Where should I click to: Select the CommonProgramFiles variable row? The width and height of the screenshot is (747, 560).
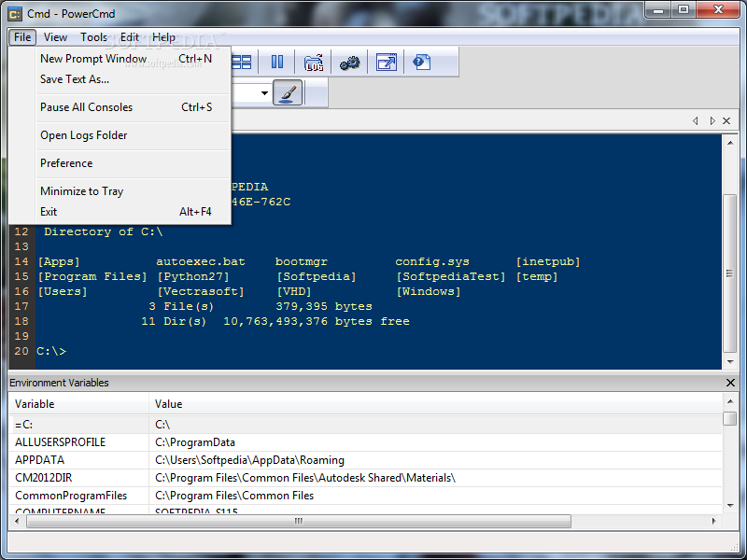[x=365, y=496]
